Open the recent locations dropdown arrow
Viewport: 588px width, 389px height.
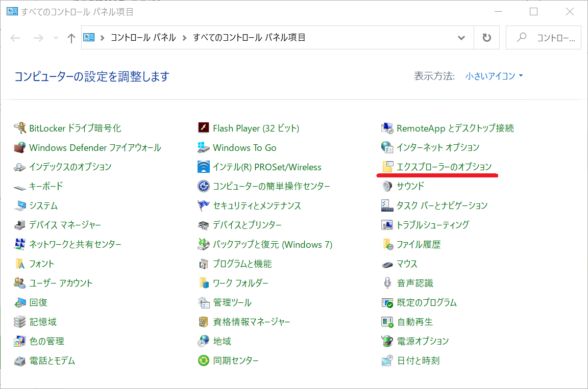pos(56,38)
